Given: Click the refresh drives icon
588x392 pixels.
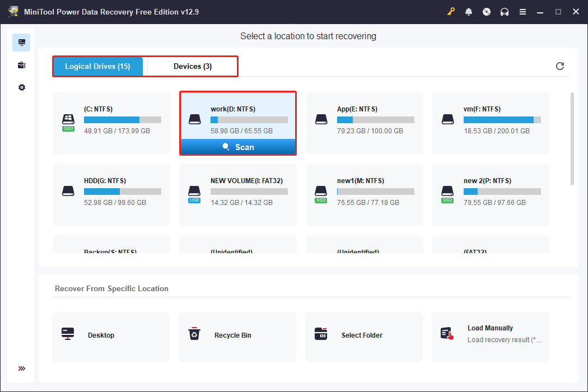Looking at the screenshot, I should point(560,66).
